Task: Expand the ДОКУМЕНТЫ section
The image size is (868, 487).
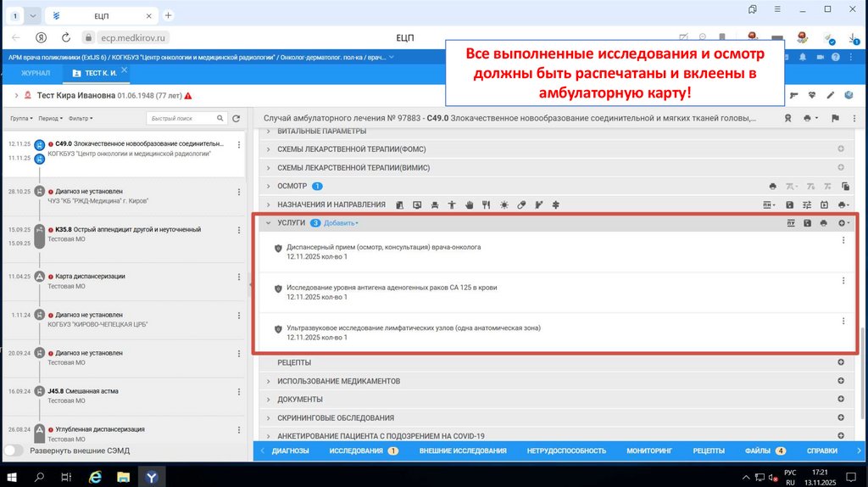Action: pyautogui.click(x=269, y=400)
